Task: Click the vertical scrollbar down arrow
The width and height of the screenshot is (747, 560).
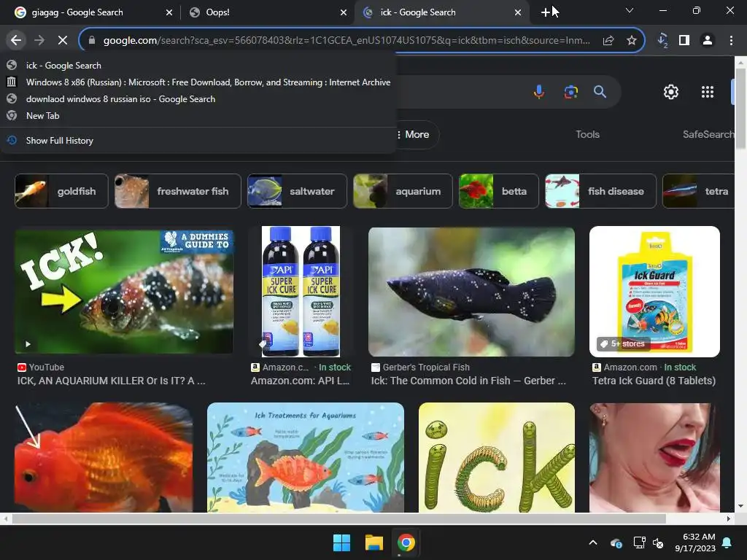Action: pyautogui.click(x=740, y=506)
